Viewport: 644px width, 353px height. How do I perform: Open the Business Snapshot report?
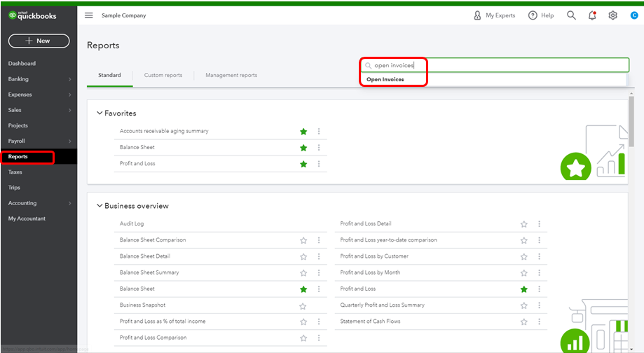pos(142,305)
